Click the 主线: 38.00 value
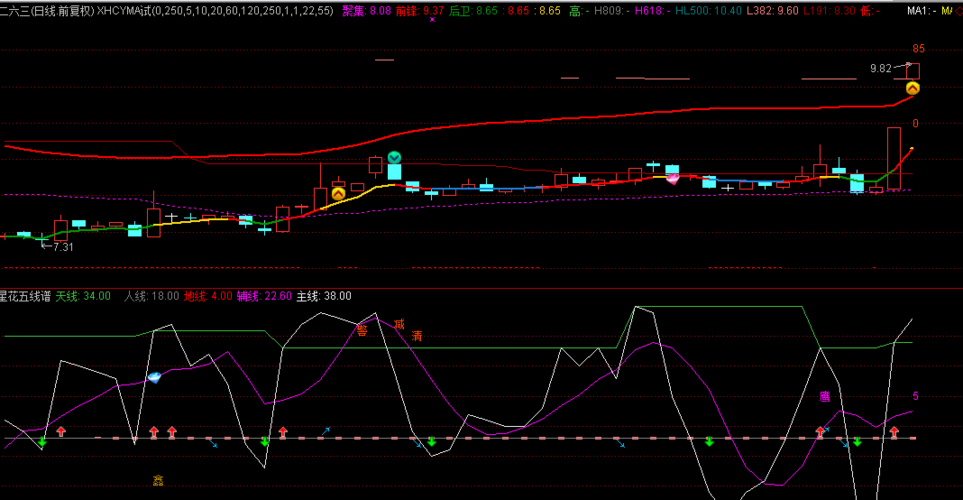 324,296
